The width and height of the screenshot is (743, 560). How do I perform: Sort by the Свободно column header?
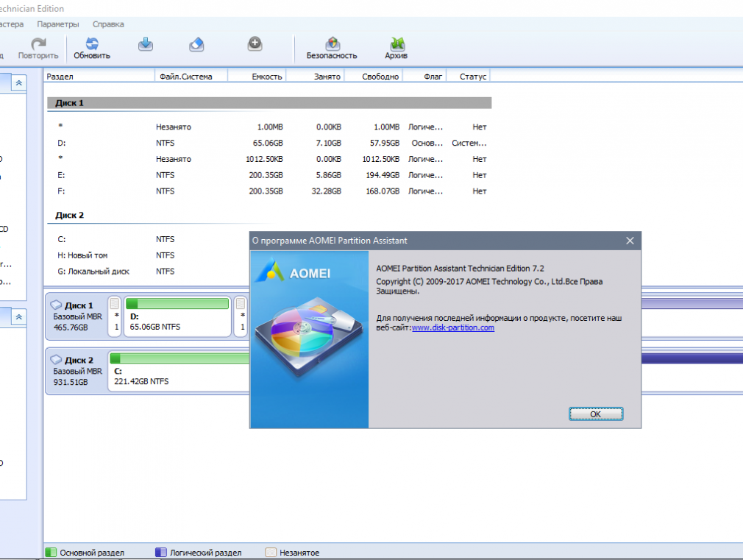click(x=374, y=77)
